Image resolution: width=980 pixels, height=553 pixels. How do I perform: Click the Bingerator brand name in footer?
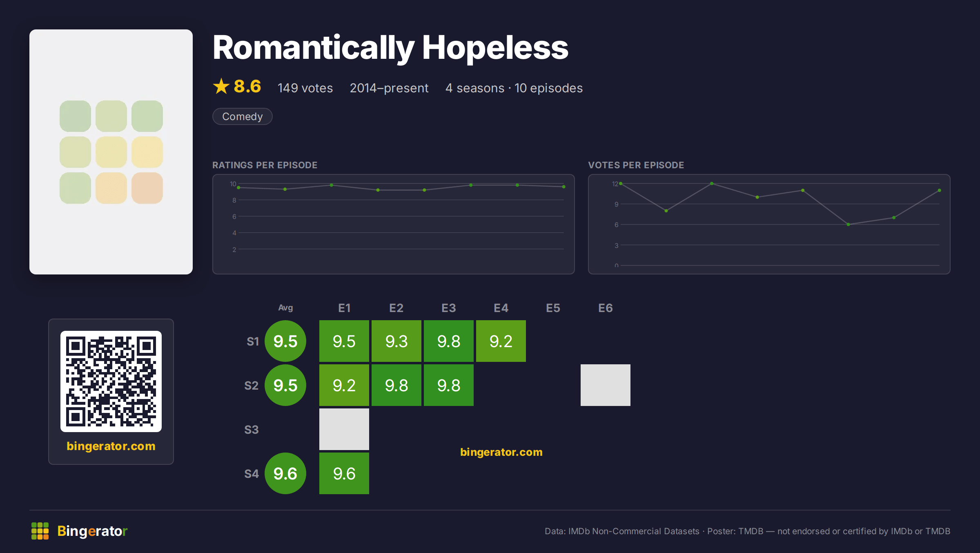pyautogui.click(x=92, y=531)
